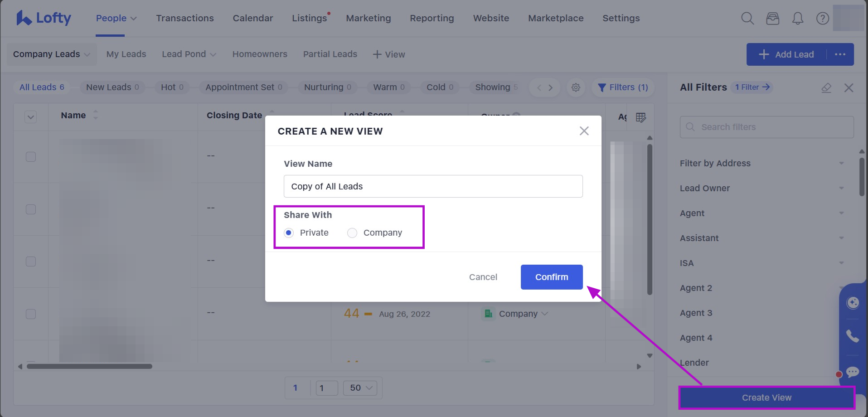This screenshot has height=417, width=868.
Task: Click the eraser clear filters icon
Action: click(x=826, y=87)
